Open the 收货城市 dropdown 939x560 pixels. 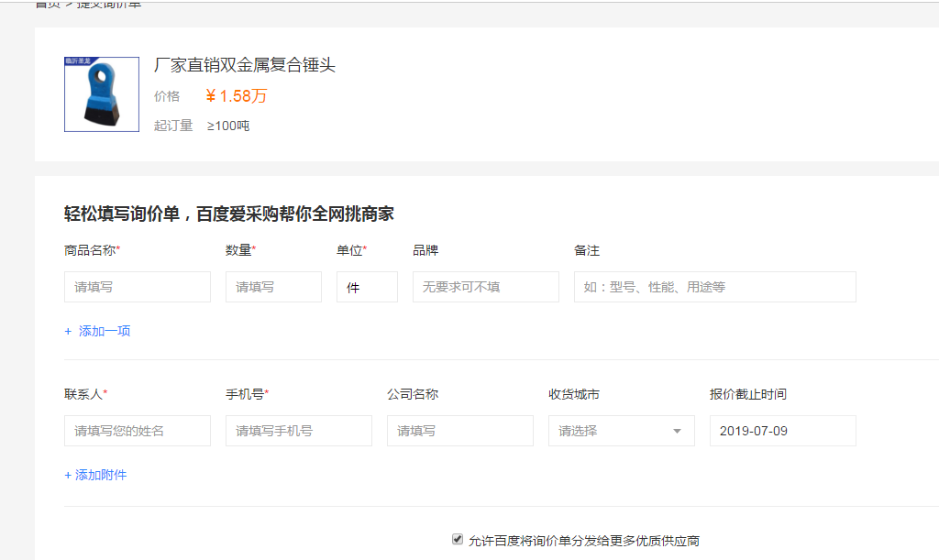622,430
